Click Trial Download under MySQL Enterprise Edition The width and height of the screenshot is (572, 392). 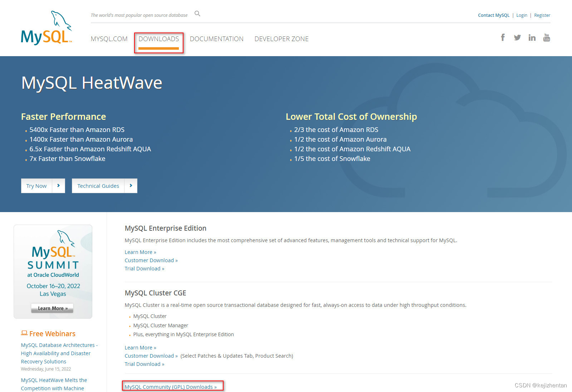tap(145, 269)
